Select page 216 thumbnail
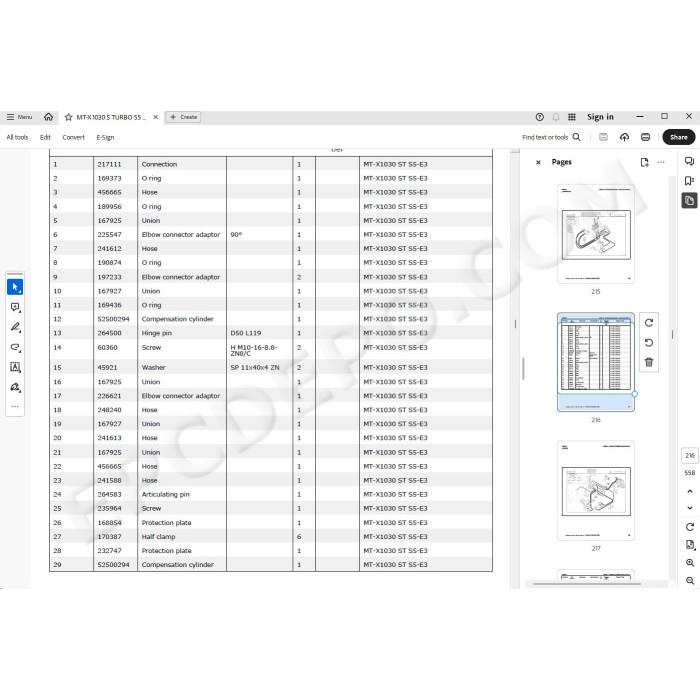This screenshot has height=700, width=700. [596, 362]
